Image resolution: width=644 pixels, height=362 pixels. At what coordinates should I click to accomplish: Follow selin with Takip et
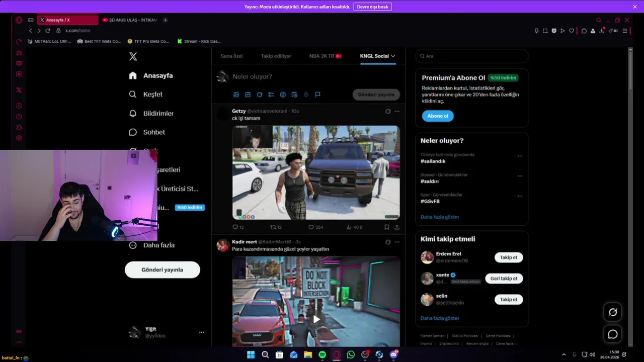[x=509, y=300]
